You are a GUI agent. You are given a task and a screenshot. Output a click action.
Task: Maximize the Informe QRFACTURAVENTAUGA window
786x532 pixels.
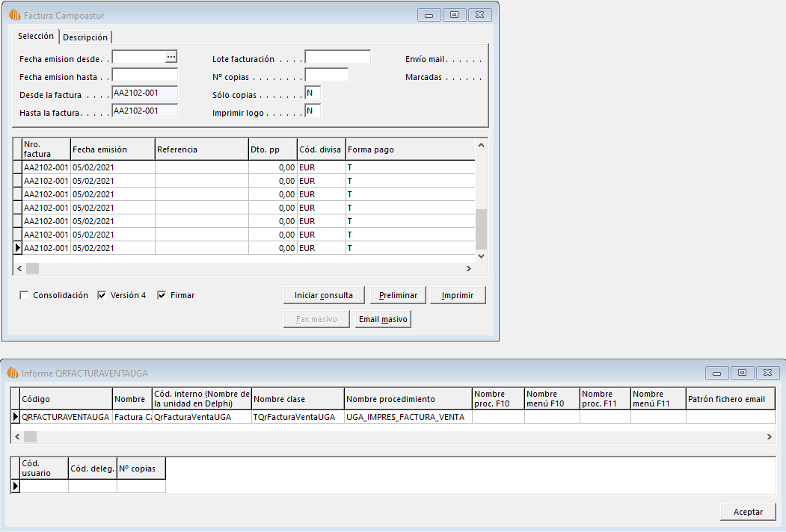[x=742, y=373]
